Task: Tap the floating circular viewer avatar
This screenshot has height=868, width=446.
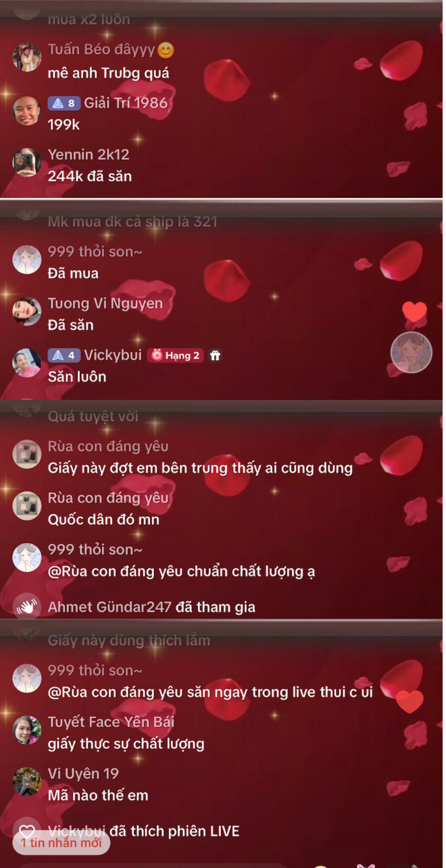Action: coord(412,352)
